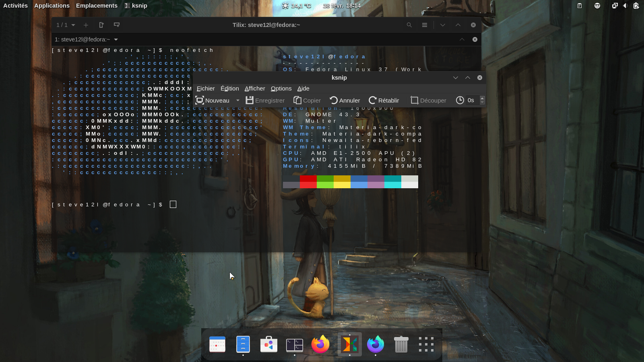Click the Enregistrer save button in ksnip
This screenshot has width=644, height=362.
[x=265, y=100]
